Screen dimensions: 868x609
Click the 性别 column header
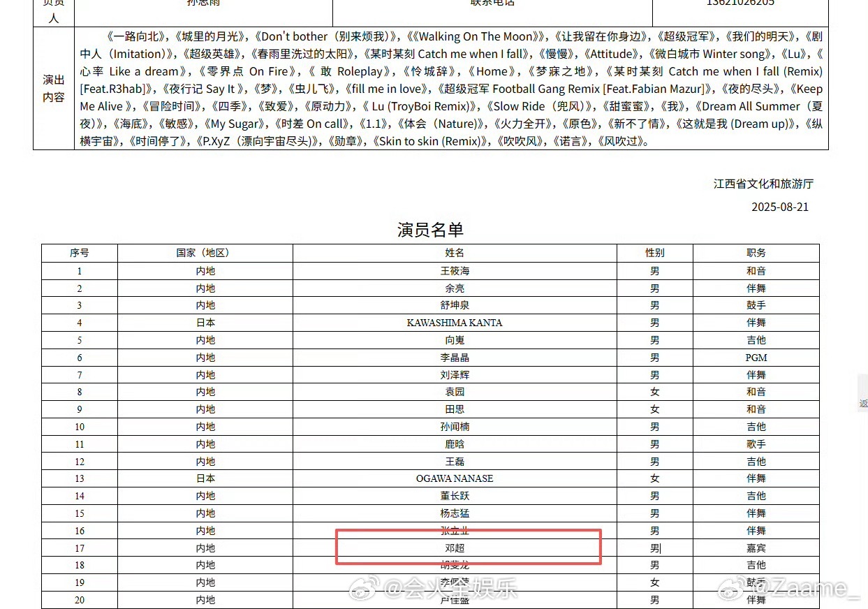pos(655,253)
